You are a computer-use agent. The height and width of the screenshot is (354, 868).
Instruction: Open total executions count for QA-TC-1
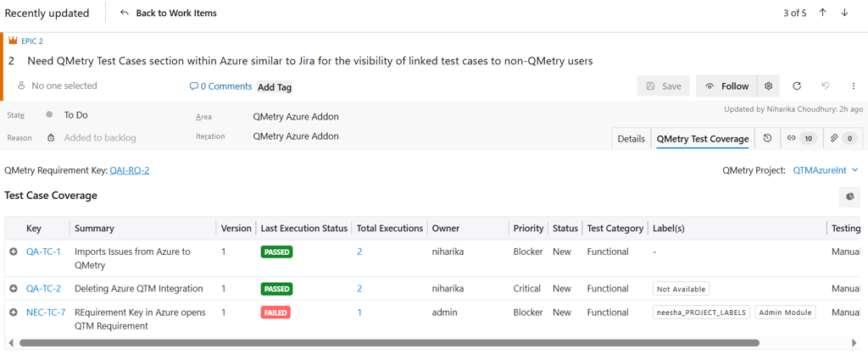pos(359,252)
